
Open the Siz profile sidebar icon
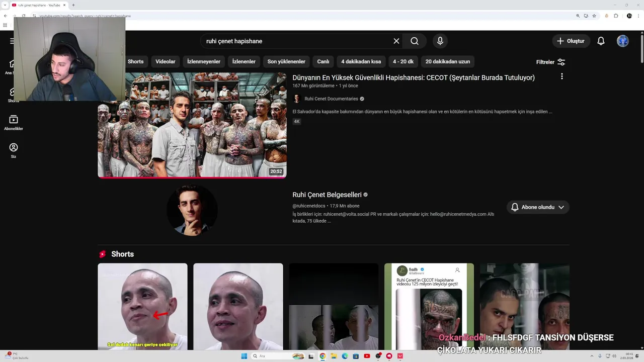tap(14, 150)
